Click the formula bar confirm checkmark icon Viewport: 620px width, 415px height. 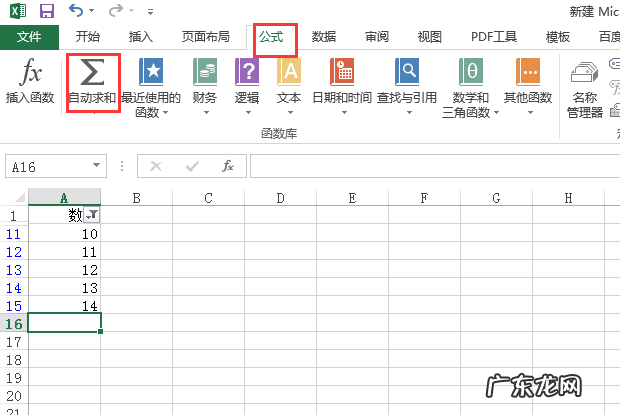coord(192,166)
